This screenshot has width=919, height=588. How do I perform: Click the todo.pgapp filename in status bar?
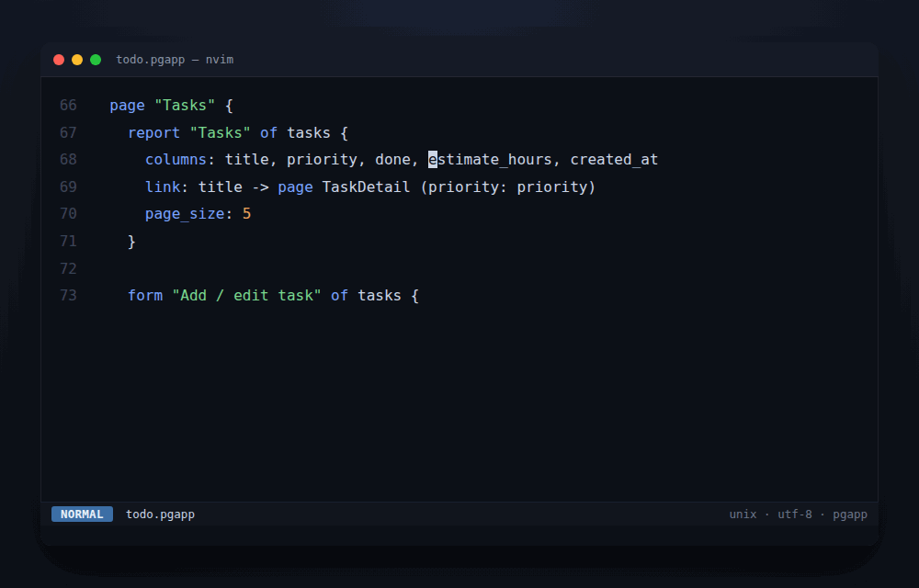coord(160,514)
